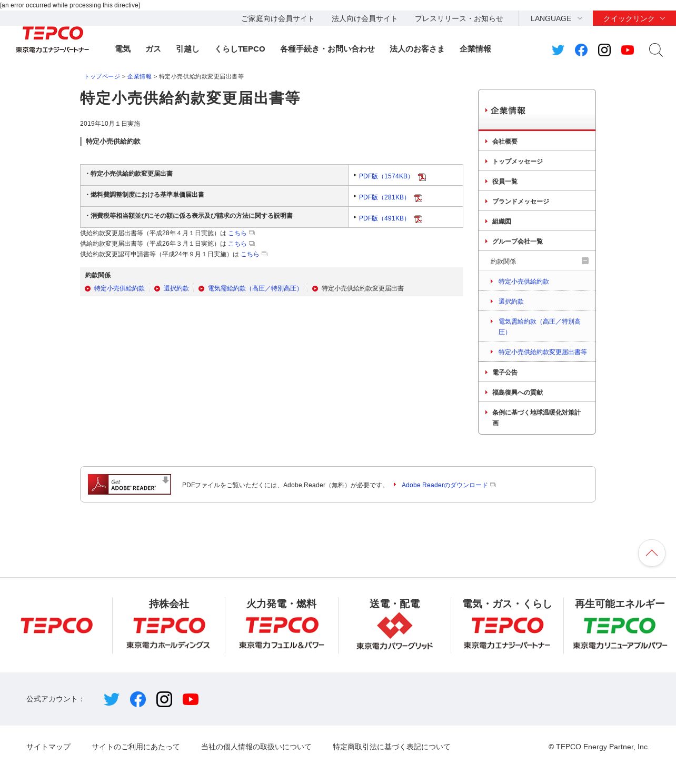Open 役員一覧 in the sidebar

pos(537,182)
